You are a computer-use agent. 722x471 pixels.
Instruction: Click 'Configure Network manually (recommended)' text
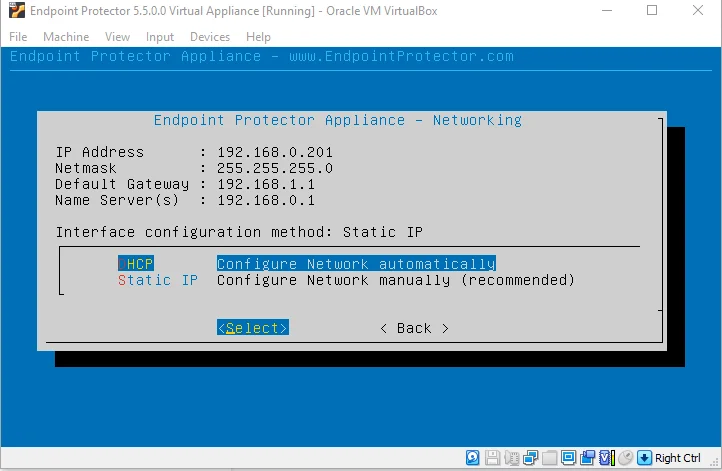pos(396,279)
